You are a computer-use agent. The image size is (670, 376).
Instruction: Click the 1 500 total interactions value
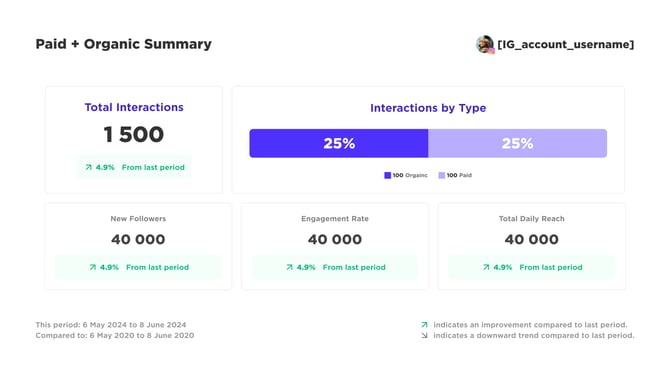134,135
